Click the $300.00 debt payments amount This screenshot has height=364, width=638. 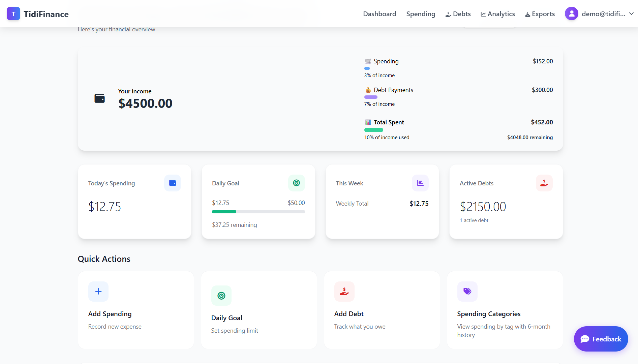tap(542, 90)
